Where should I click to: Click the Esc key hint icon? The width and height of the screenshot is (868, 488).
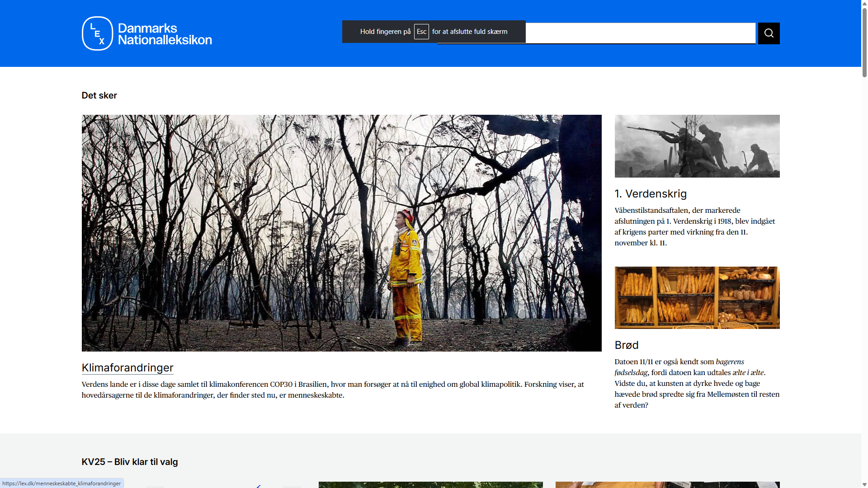[421, 32]
